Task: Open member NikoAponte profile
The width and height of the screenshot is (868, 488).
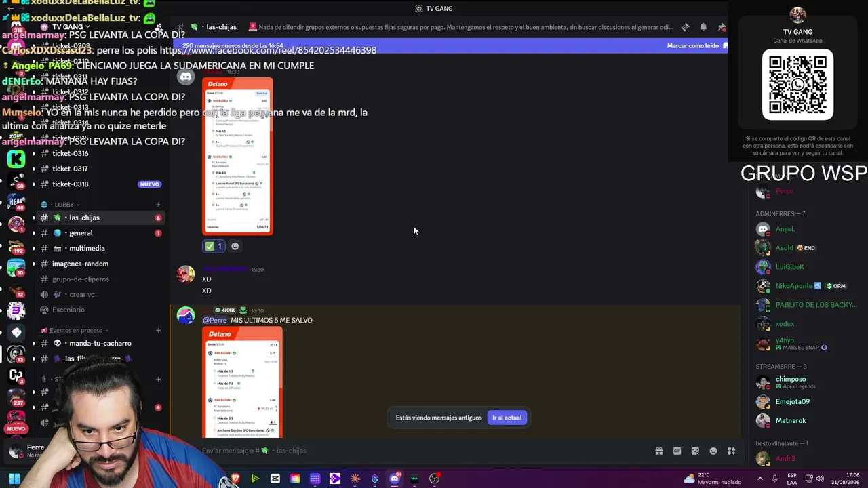Action: coord(807,286)
